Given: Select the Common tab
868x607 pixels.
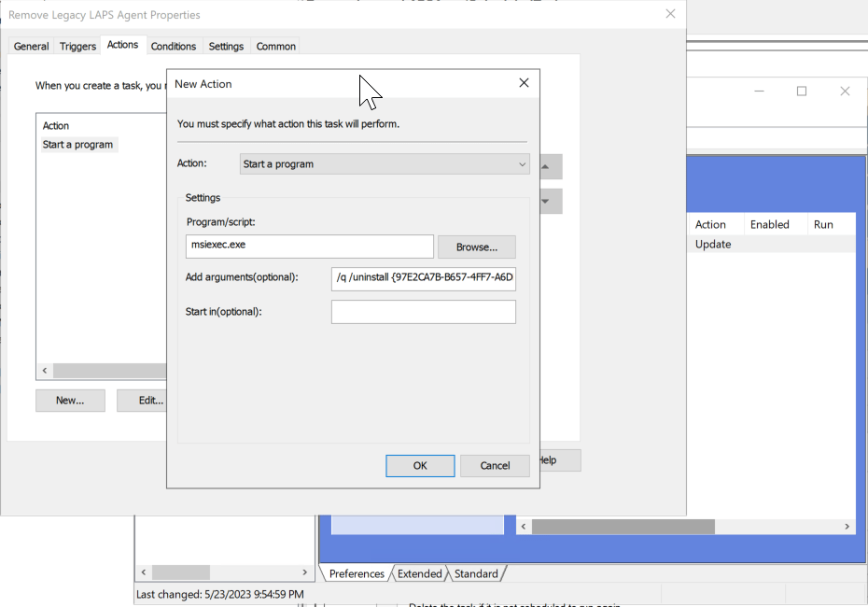Looking at the screenshot, I should pyautogui.click(x=276, y=47).
